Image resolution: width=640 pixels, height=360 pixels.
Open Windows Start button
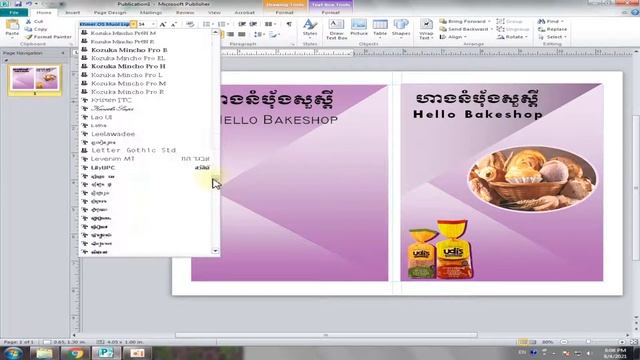tap(13, 353)
